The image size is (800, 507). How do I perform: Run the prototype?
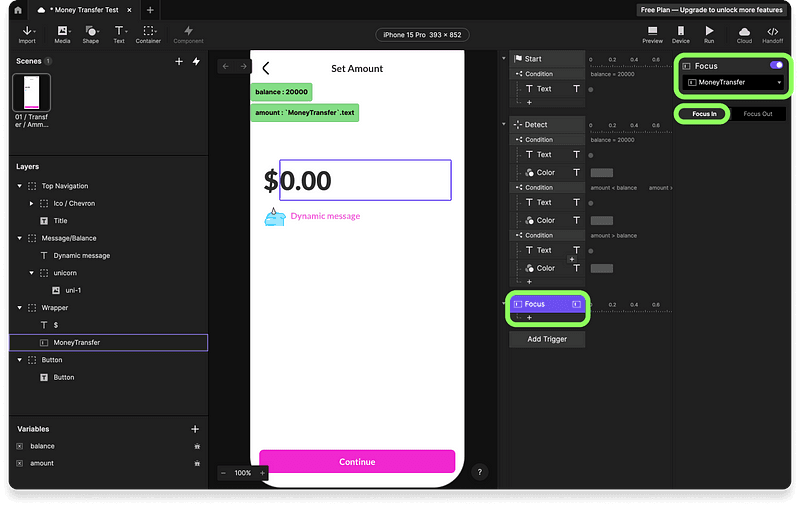[x=709, y=35]
